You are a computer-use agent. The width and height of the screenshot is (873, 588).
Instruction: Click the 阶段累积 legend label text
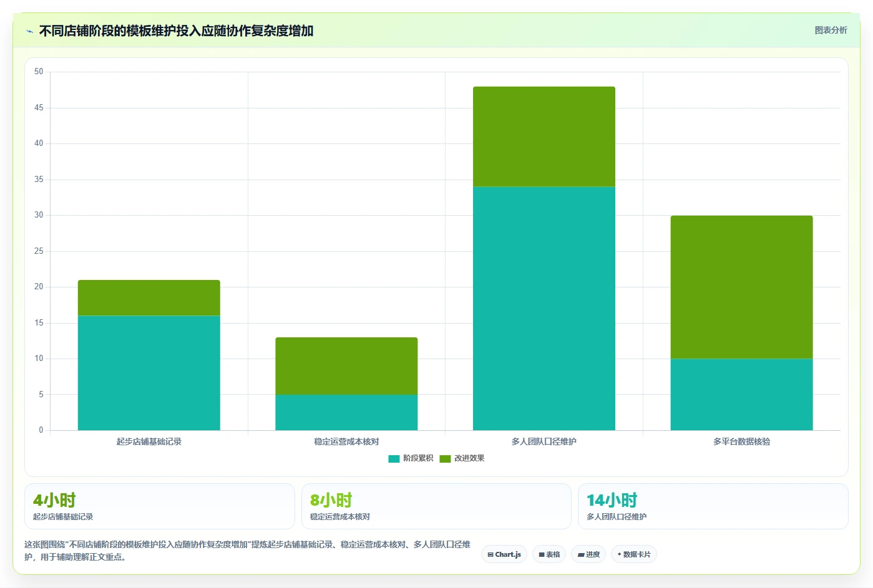418,458
